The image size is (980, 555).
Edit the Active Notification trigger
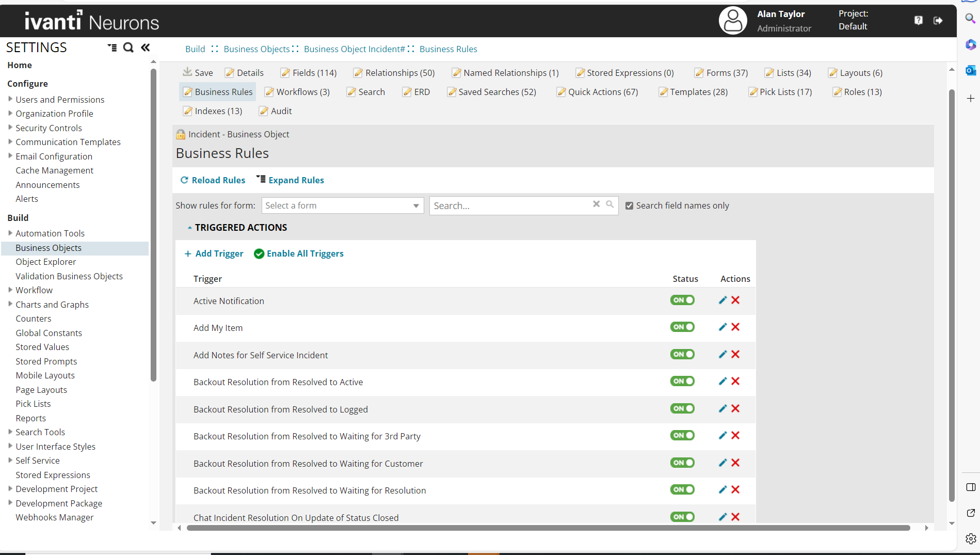coord(722,300)
